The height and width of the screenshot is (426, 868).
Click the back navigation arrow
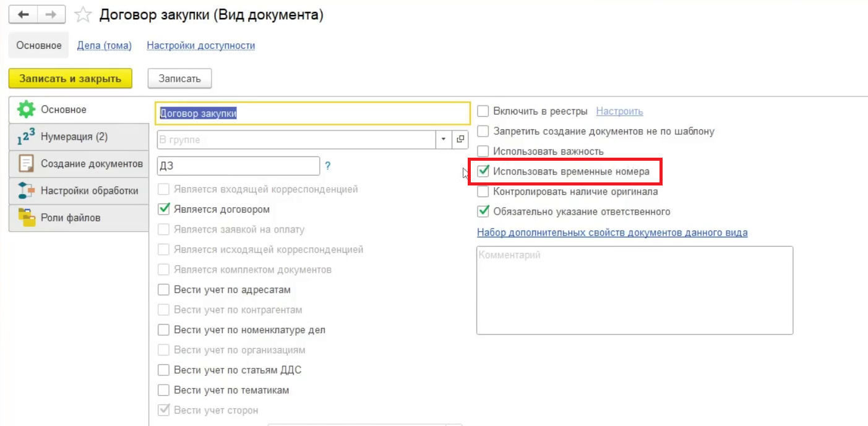(24, 15)
